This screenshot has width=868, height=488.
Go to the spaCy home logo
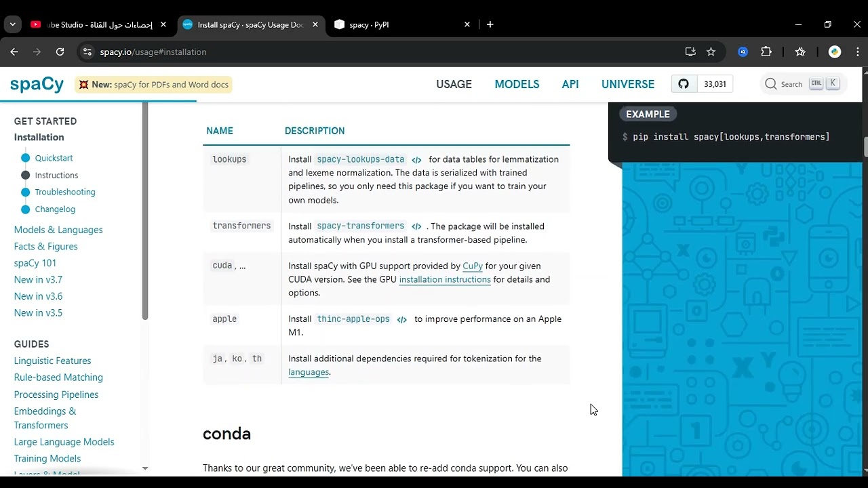(x=37, y=84)
